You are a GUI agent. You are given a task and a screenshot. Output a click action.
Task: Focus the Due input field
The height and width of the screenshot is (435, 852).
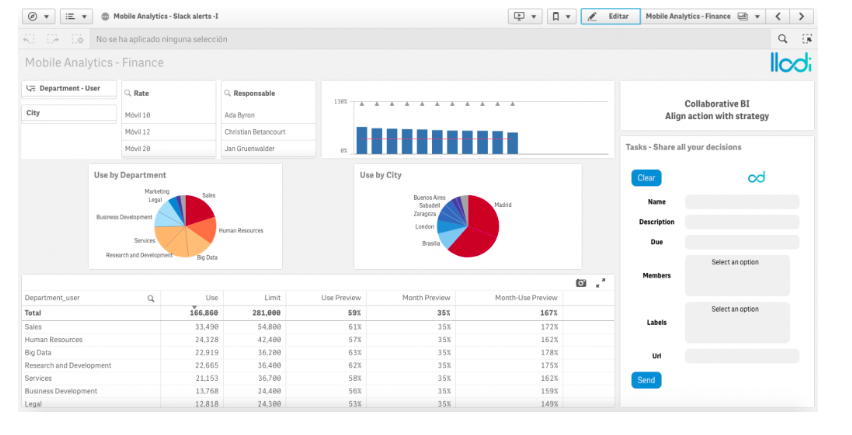pos(742,242)
